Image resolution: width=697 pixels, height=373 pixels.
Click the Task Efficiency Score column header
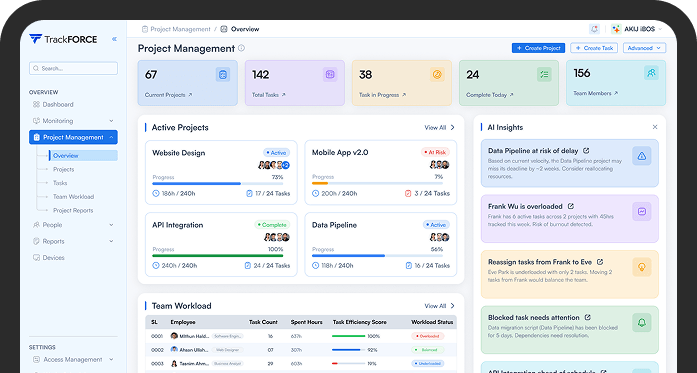[x=360, y=322]
